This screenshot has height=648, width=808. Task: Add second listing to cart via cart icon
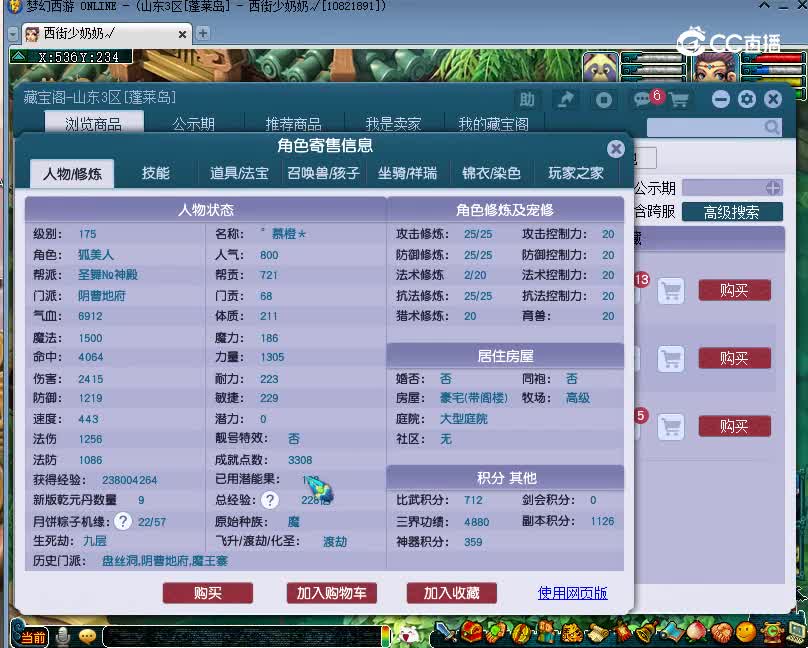coord(671,359)
